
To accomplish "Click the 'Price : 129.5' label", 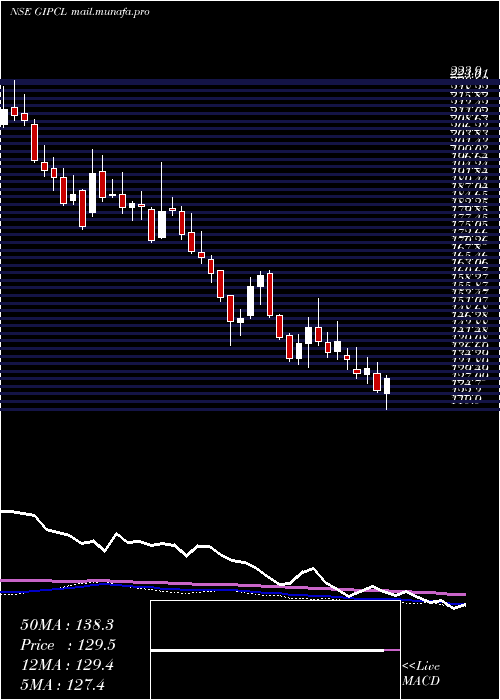I will point(68,645).
